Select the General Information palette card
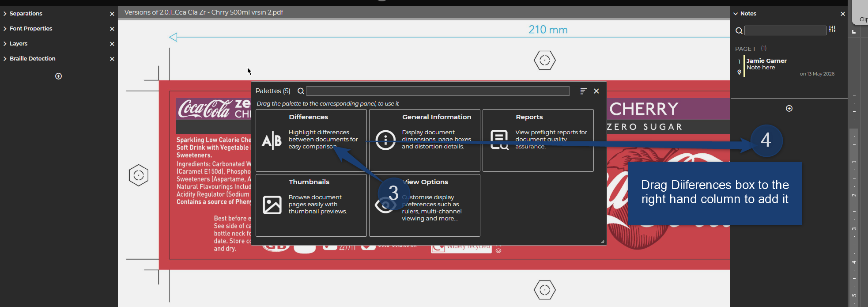The image size is (868, 307). (425, 140)
